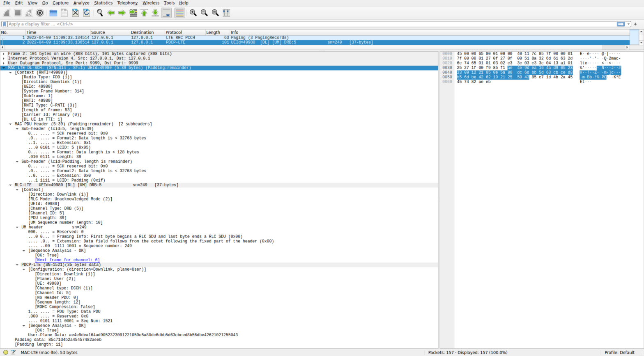This screenshot has width=644, height=356.
Task: Toggle auto-scroll during live capture
Action: point(166,13)
